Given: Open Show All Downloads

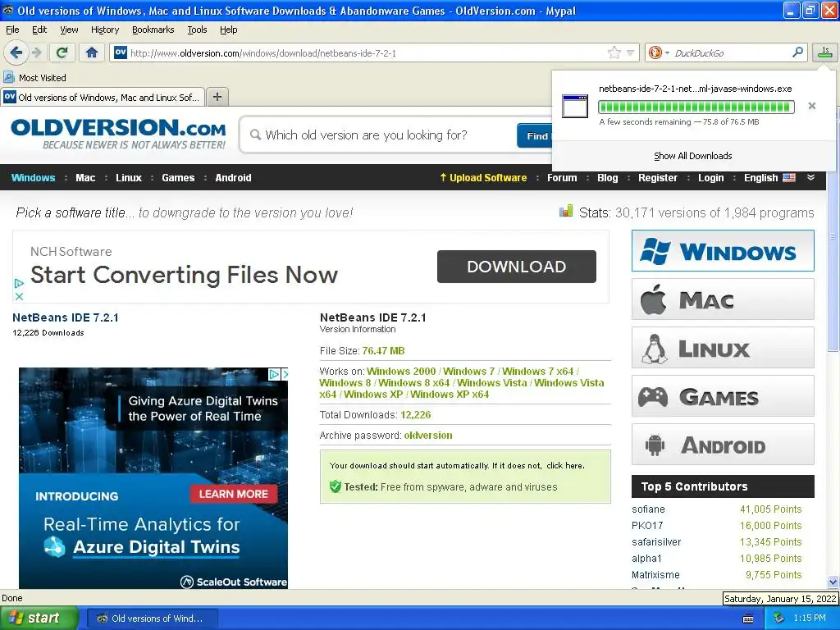Looking at the screenshot, I should (x=692, y=156).
